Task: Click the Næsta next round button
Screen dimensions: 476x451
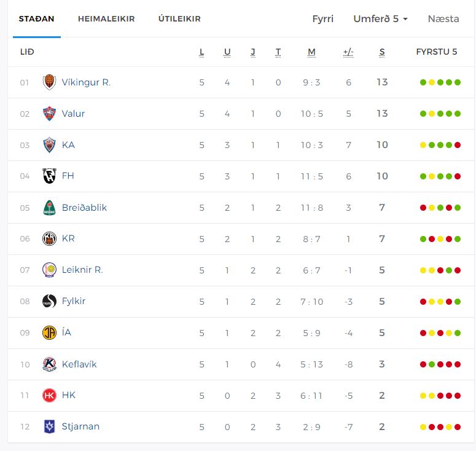Action: click(443, 19)
